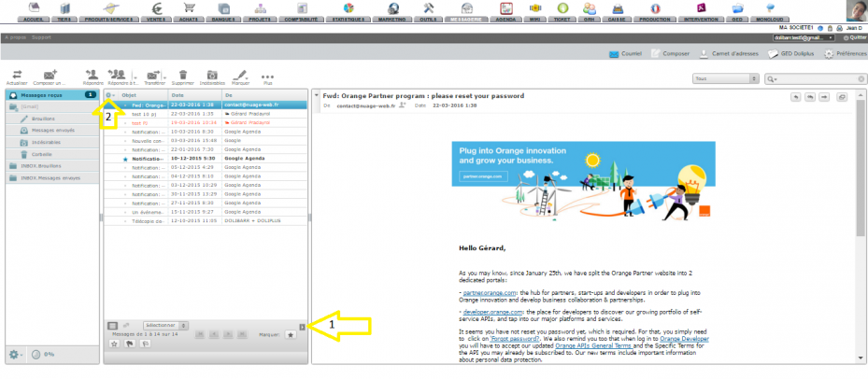This screenshot has width=868, height=379.
Task: Open Préférences settings
Action: 846,53
